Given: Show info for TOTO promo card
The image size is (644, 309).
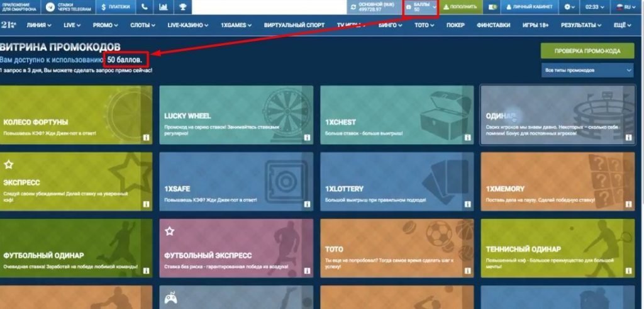Looking at the screenshot, I should click(x=468, y=271).
